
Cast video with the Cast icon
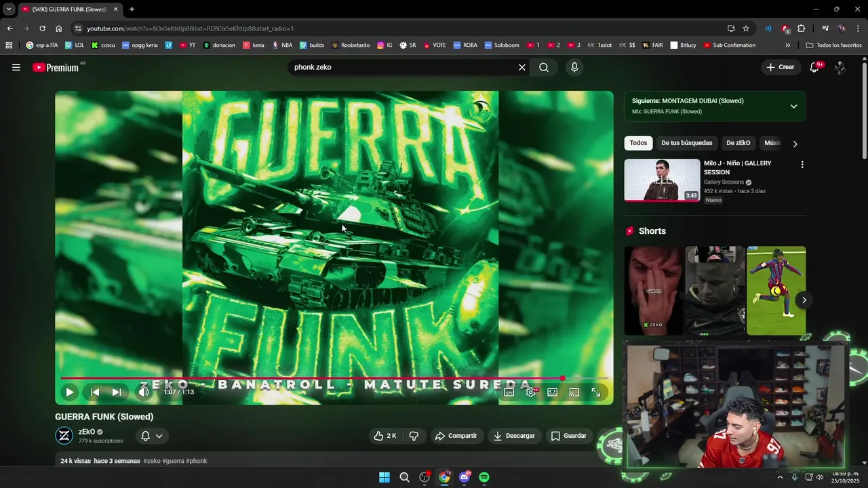click(x=574, y=392)
